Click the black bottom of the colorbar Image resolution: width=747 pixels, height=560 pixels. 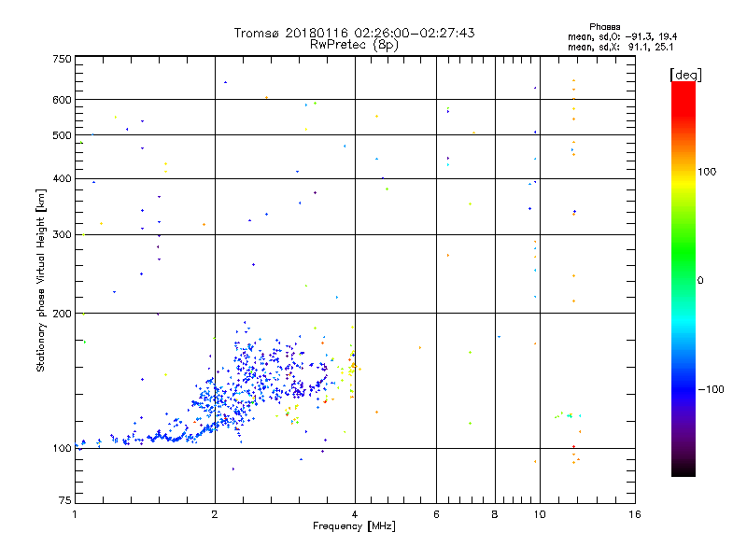pos(684,470)
